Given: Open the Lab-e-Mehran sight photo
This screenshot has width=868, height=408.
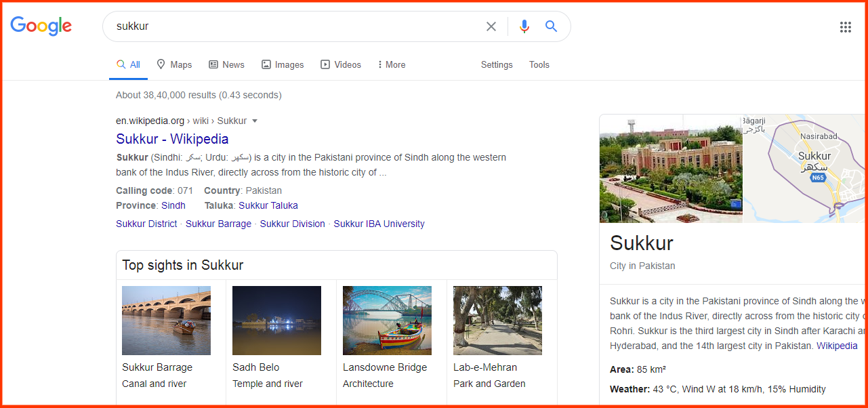Looking at the screenshot, I should (497, 321).
